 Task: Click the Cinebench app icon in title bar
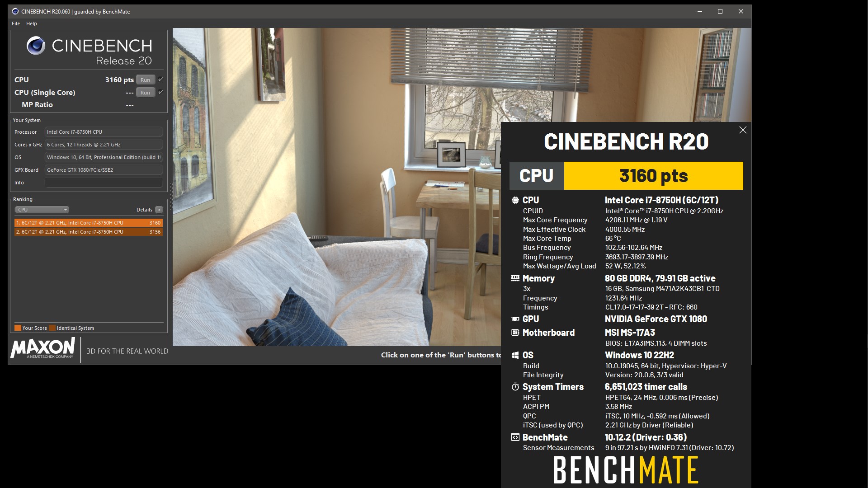click(15, 11)
